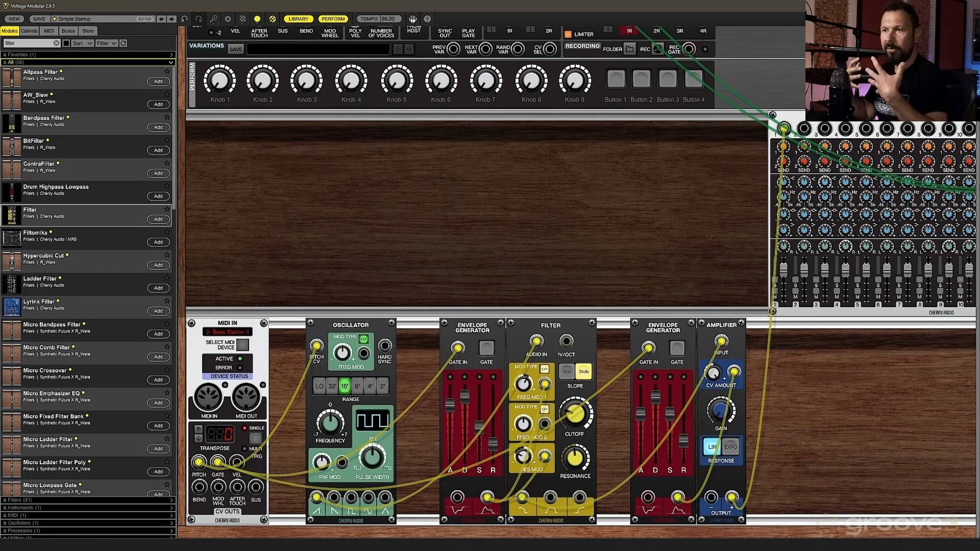Clear the module search field

57,43
